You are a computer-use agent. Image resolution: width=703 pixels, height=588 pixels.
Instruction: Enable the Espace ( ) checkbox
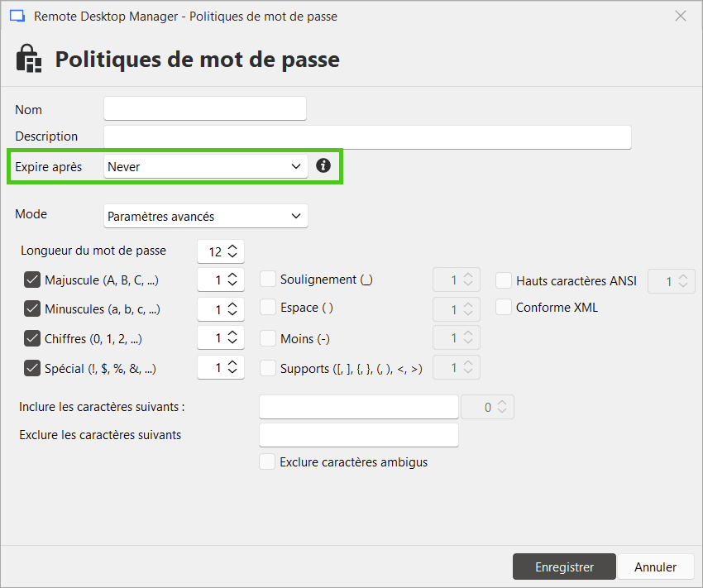click(268, 308)
